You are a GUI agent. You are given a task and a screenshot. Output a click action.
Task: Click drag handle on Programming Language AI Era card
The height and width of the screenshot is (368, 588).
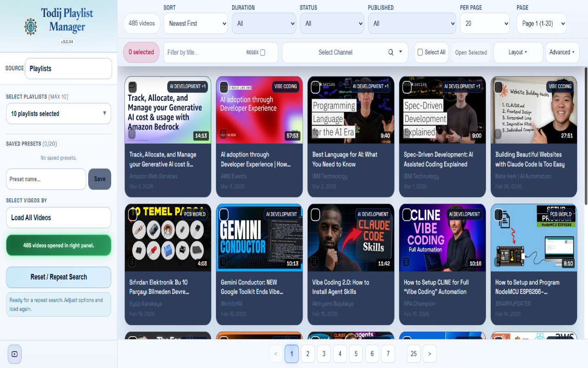[x=315, y=134]
